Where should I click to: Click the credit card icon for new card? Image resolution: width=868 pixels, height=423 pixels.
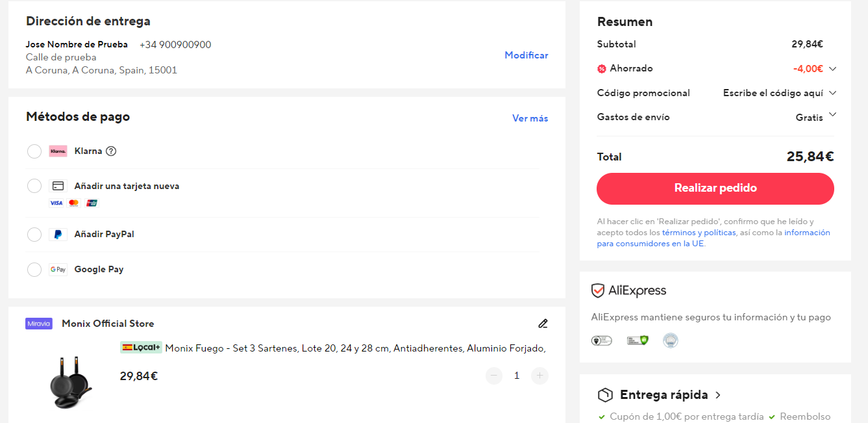tap(58, 186)
